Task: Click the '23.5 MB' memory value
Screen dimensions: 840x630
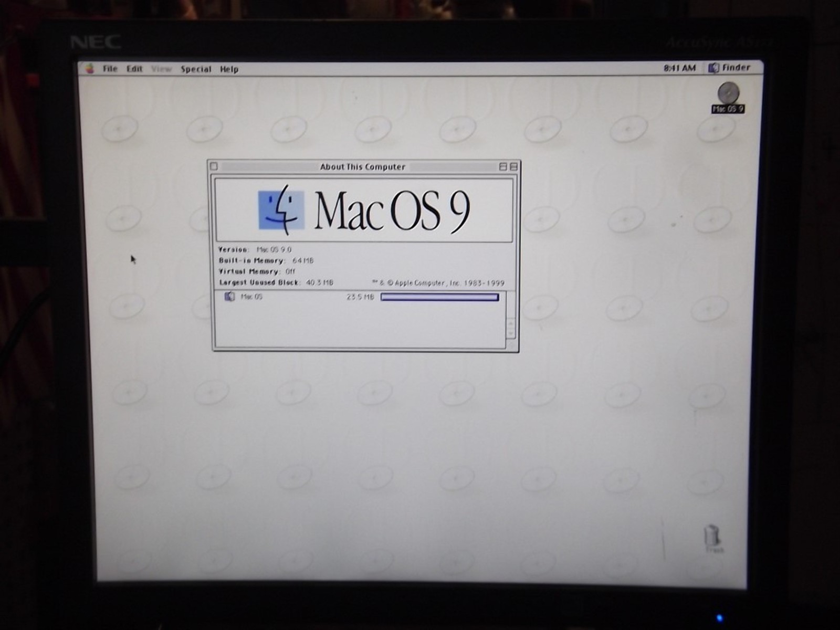Action: point(360,297)
